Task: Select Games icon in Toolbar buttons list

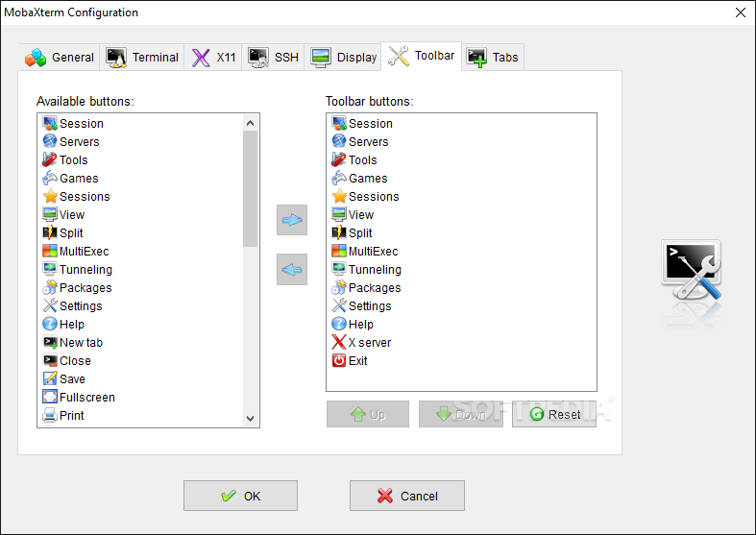Action: pos(339,178)
